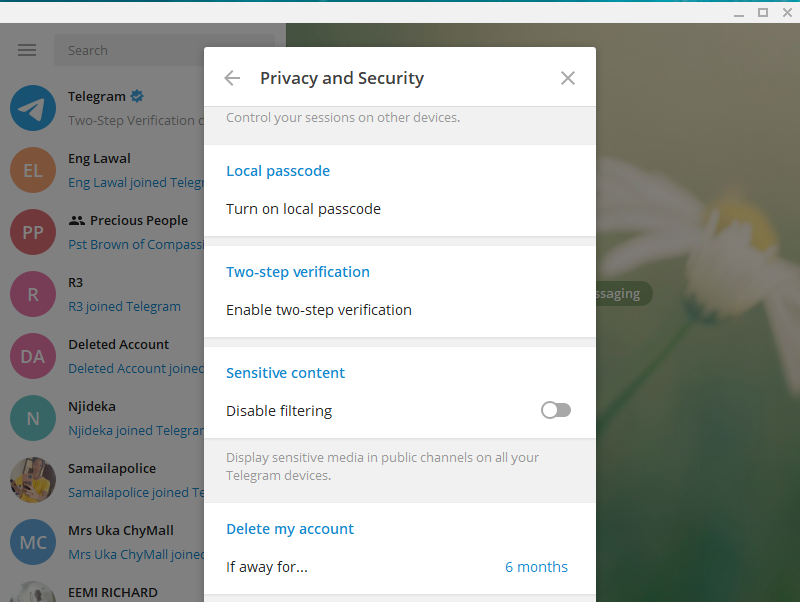Screen dimensions: 800x602
Task: Click the Deleted Account avatar
Action: 32,356
